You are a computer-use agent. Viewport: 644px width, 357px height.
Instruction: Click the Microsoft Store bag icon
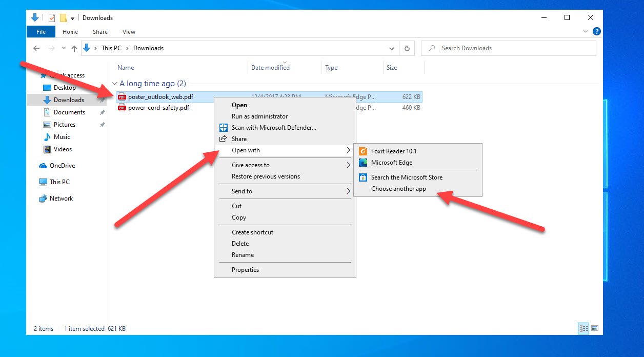point(363,177)
